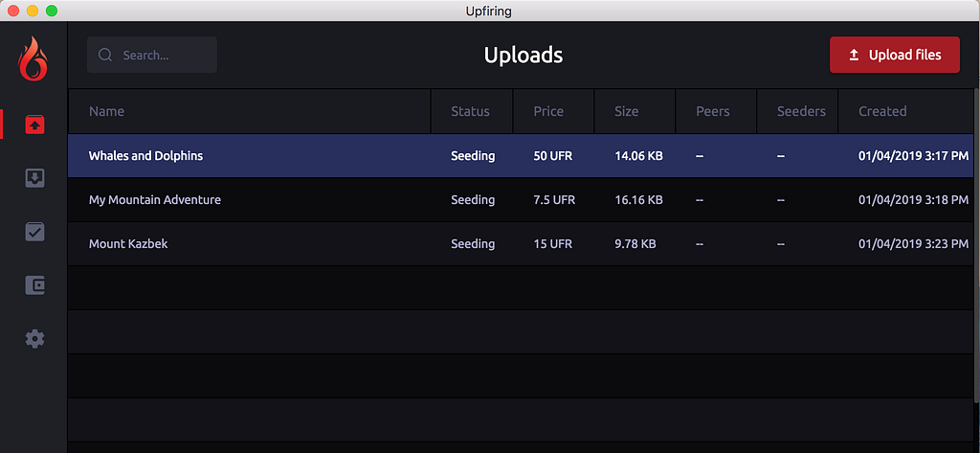Minimize window with the yellow button
The image size is (980, 453).
tap(33, 11)
